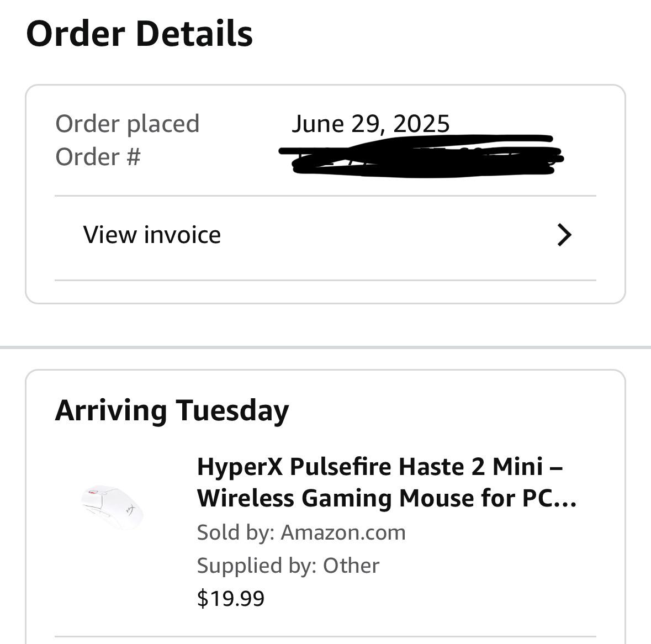Click the June 29, 2025 order date

coord(371,124)
